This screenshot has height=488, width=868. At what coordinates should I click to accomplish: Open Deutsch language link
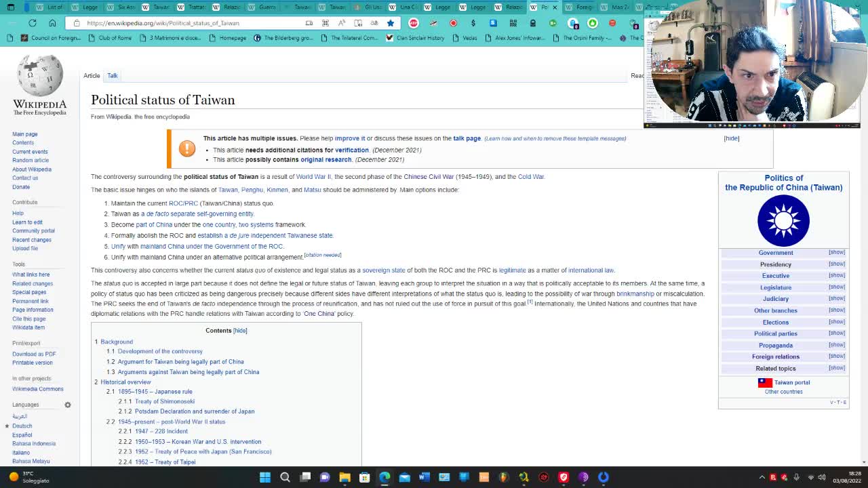click(x=22, y=426)
